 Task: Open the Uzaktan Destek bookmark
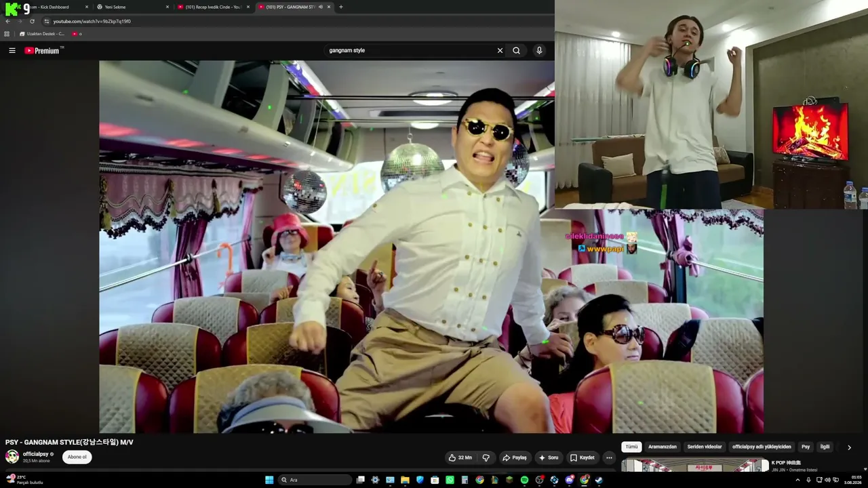tap(42, 34)
